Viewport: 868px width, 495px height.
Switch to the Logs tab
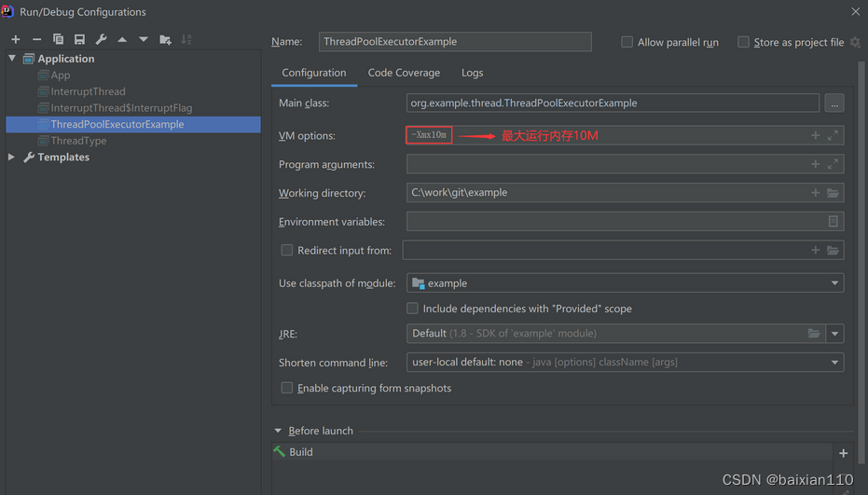(x=472, y=73)
